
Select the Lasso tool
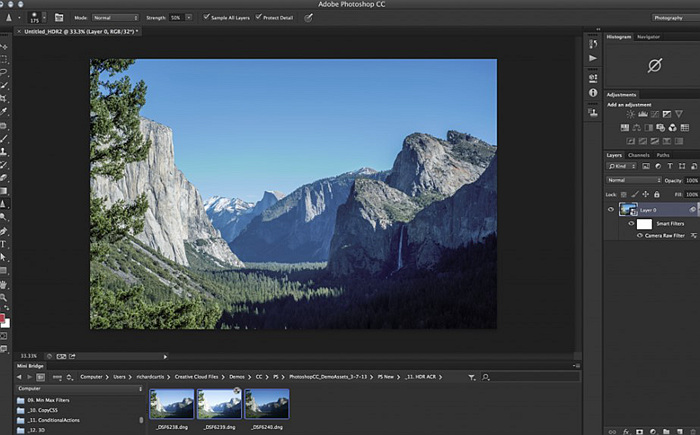click(5, 72)
